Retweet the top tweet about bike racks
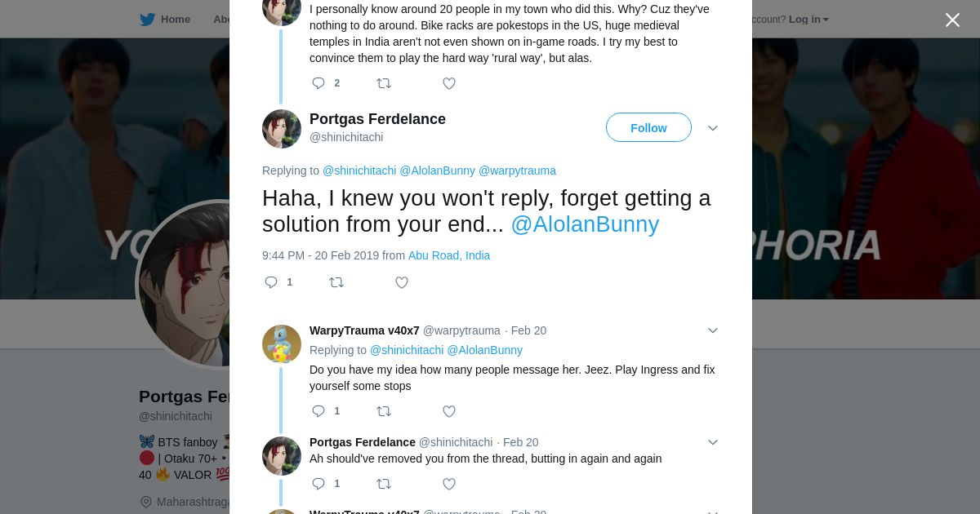This screenshot has height=514, width=980. click(383, 83)
